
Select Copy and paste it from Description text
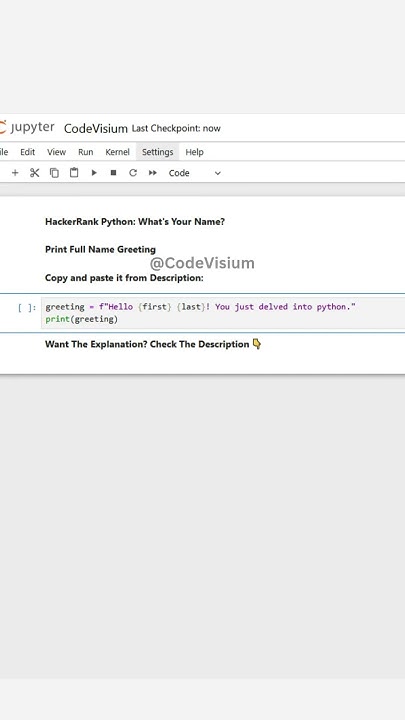(x=124, y=278)
